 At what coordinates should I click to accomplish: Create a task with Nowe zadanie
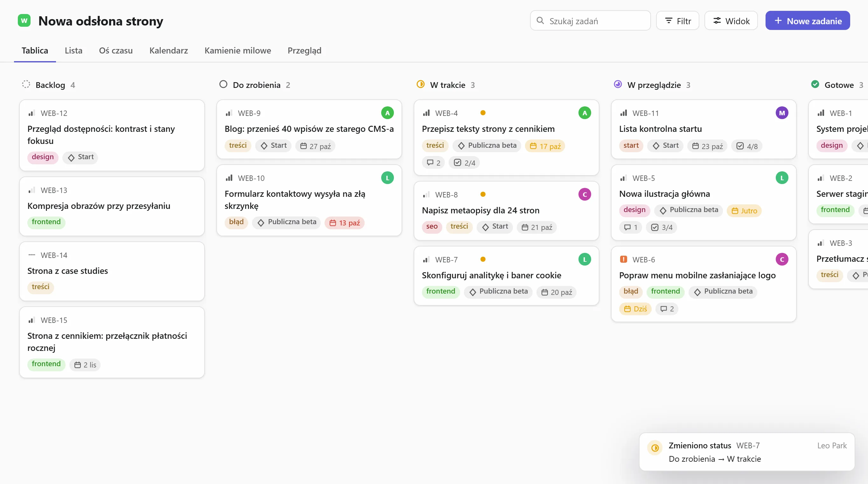click(807, 21)
